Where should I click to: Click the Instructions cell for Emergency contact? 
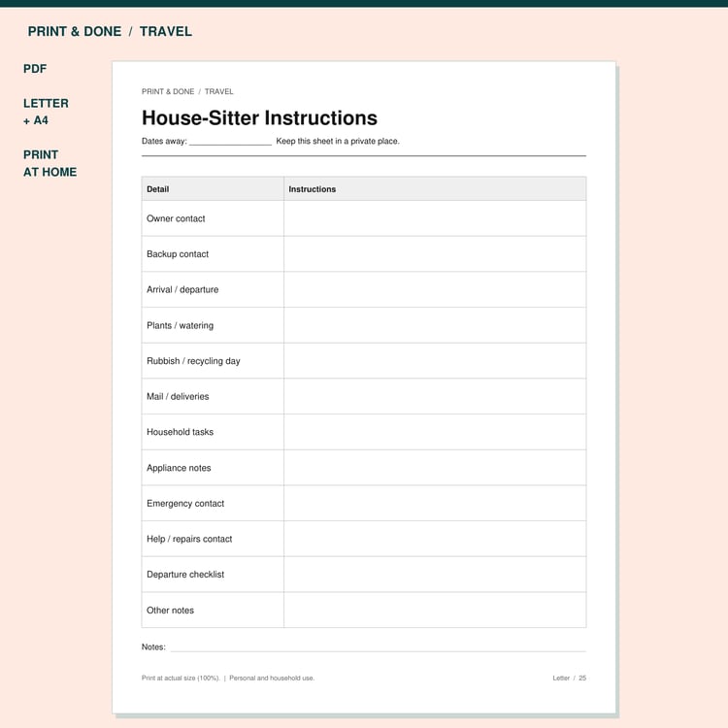435,503
